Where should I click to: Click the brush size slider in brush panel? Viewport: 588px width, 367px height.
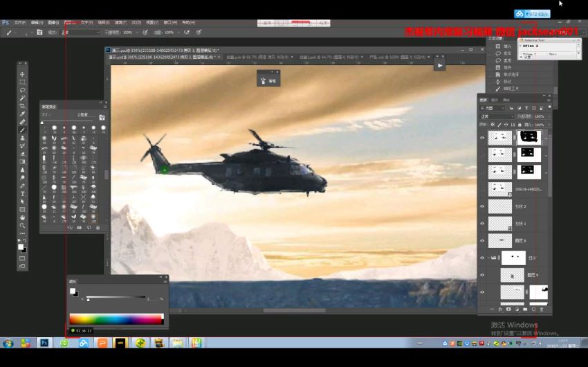pos(68,122)
